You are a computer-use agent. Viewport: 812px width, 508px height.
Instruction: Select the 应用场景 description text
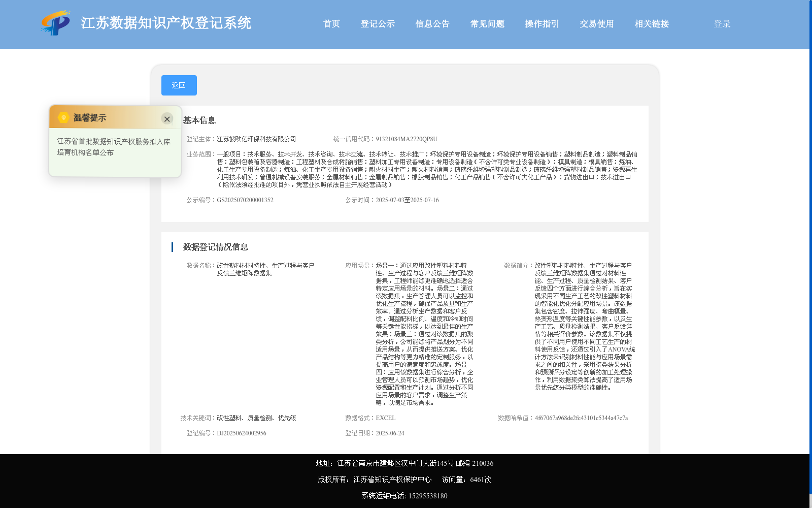coord(425,334)
